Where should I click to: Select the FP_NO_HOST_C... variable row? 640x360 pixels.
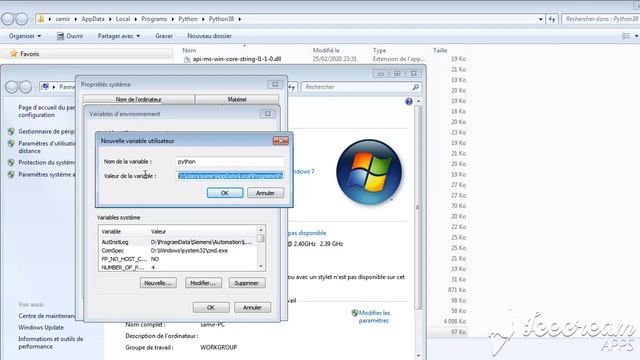coord(178,259)
